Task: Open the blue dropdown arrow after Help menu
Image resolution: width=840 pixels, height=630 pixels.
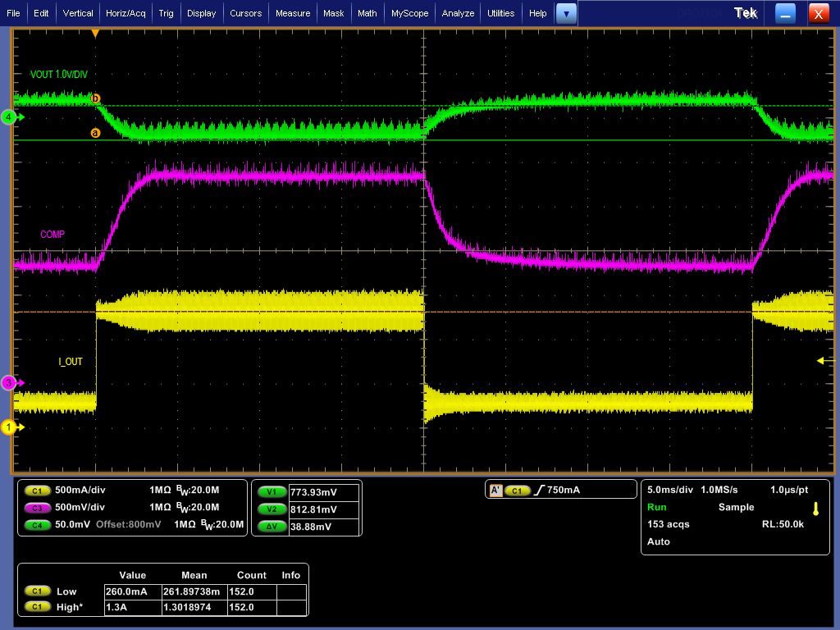Action: [x=564, y=12]
